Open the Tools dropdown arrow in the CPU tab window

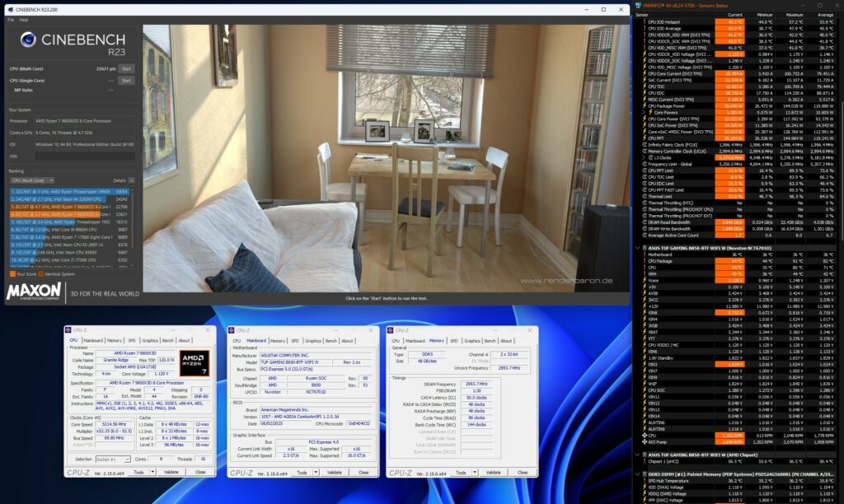click(x=152, y=472)
